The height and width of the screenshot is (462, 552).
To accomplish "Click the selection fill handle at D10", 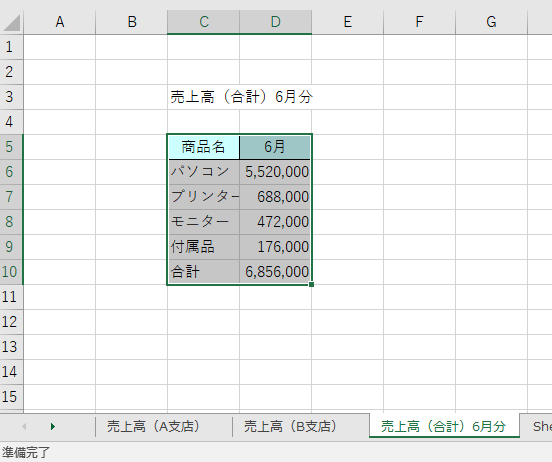I will coord(311,285).
